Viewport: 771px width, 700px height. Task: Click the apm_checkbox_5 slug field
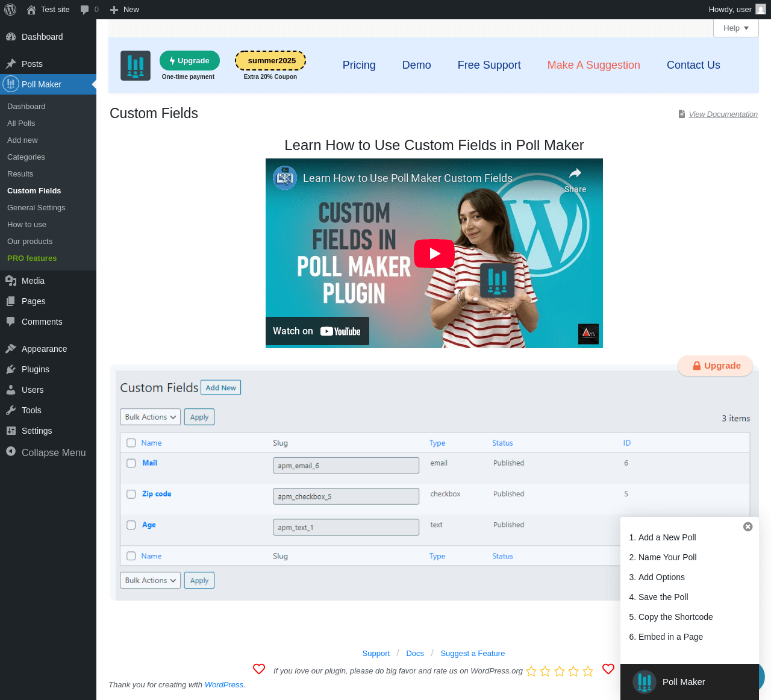346,496
